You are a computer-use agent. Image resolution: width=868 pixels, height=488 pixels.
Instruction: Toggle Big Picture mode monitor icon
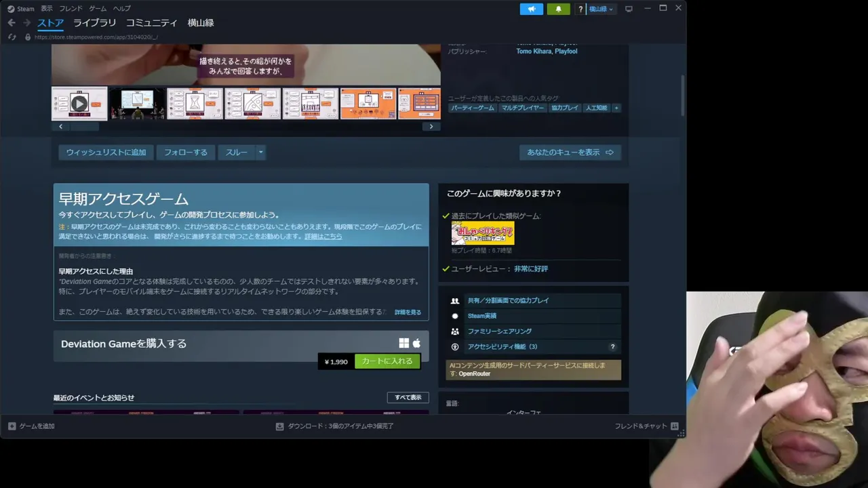629,9
